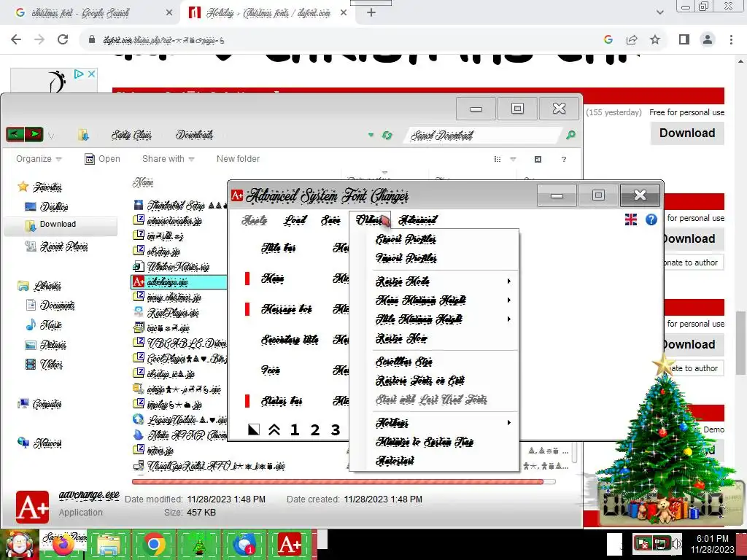747x560 pixels.
Task: Click Message box font setting
Action: (x=286, y=309)
